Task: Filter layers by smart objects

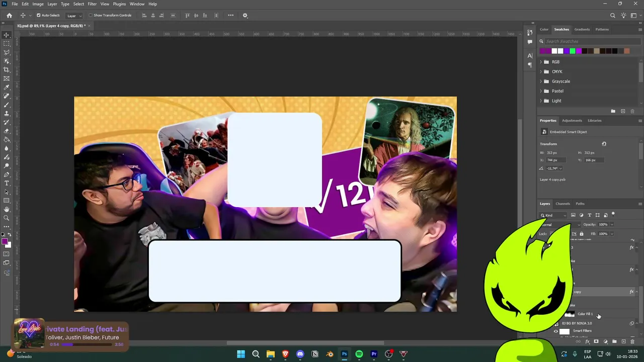Action: pos(605,215)
